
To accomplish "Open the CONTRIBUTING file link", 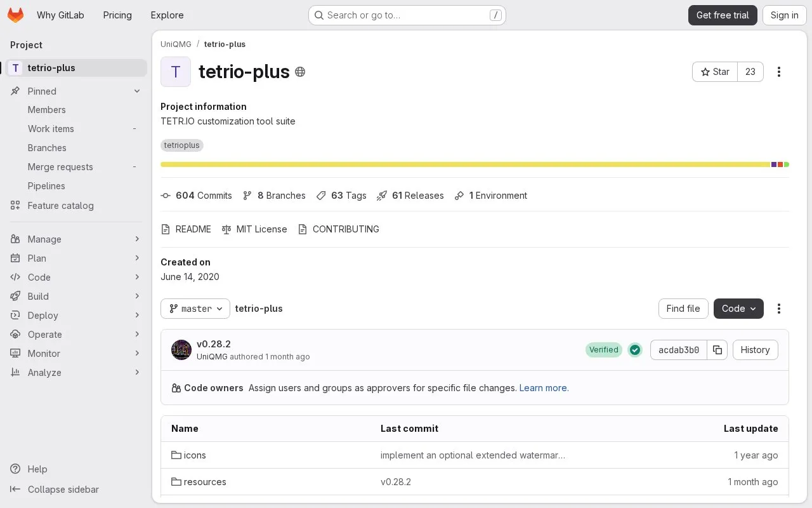I will point(339,229).
